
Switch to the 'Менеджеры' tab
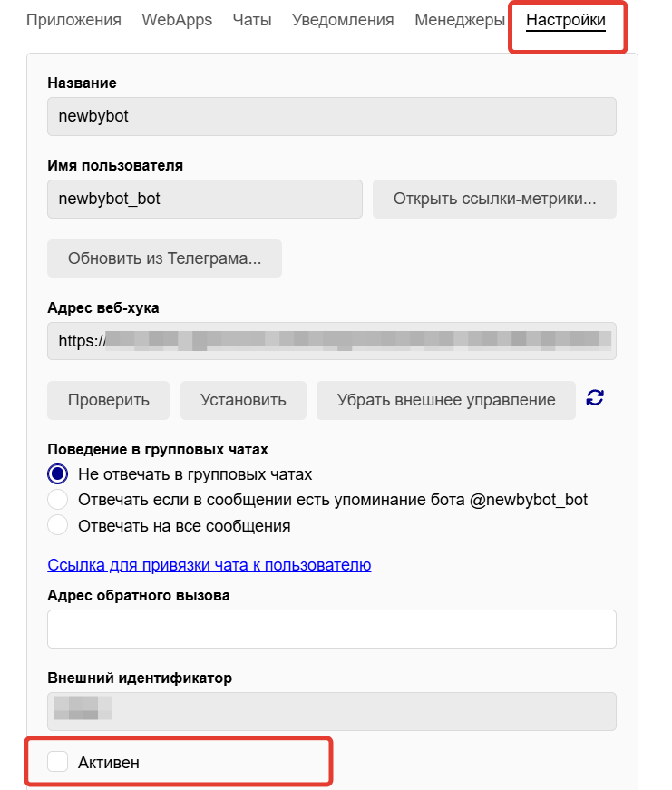[x=458, y=19]
